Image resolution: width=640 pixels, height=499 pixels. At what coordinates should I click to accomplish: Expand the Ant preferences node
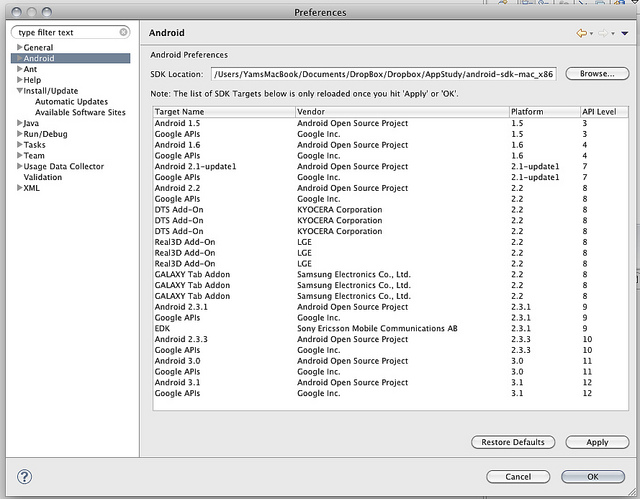tap(19, 69)
